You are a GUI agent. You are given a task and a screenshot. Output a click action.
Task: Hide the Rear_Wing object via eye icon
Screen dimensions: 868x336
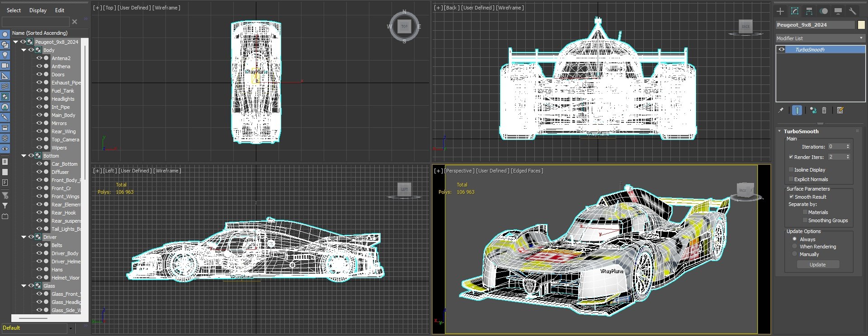point(39,131)
